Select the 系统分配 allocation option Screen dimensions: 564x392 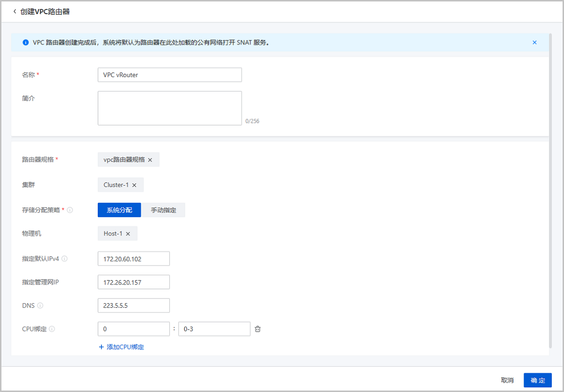coord(119,210)
